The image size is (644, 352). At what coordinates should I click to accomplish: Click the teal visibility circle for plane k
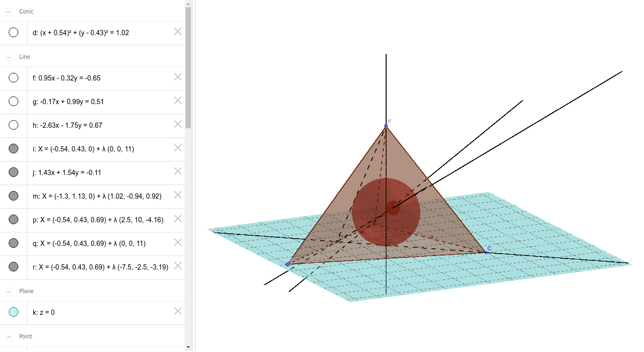click(13, 312)
